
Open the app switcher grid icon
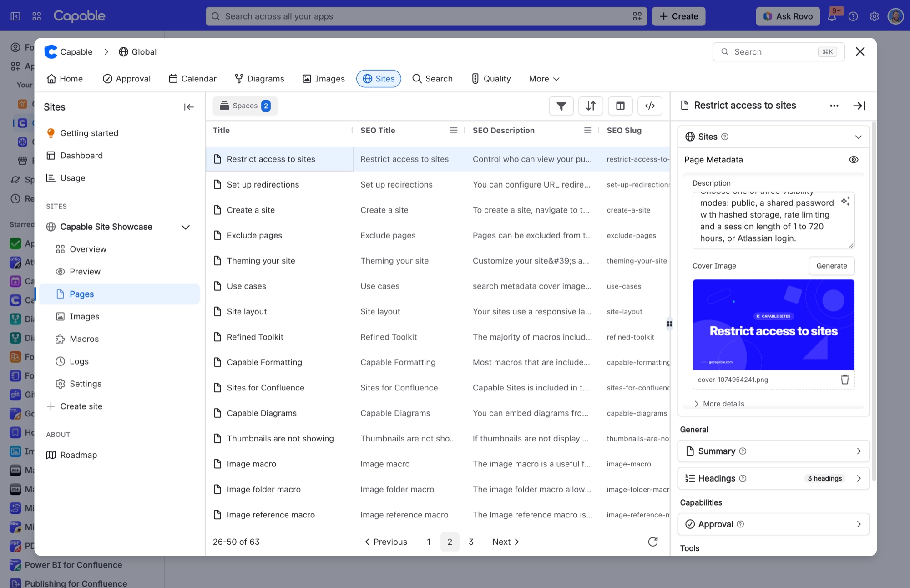(x=37, y=16)
